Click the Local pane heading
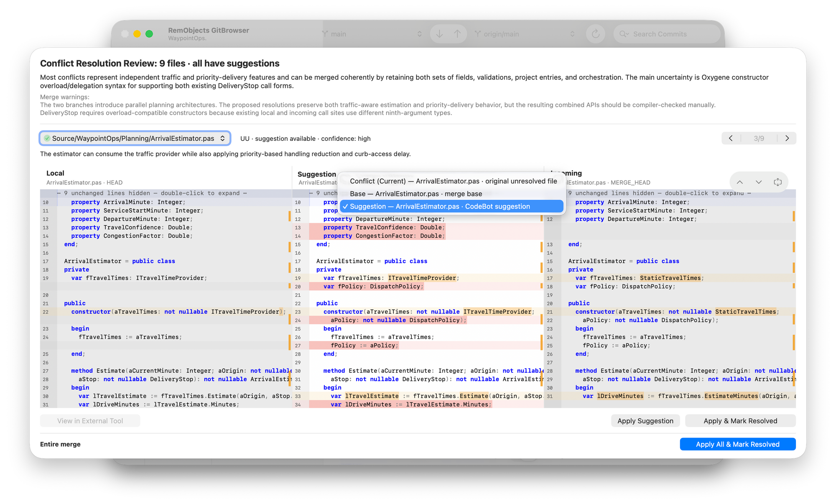This screenshot has width=836, height=504. click(55, 173)
